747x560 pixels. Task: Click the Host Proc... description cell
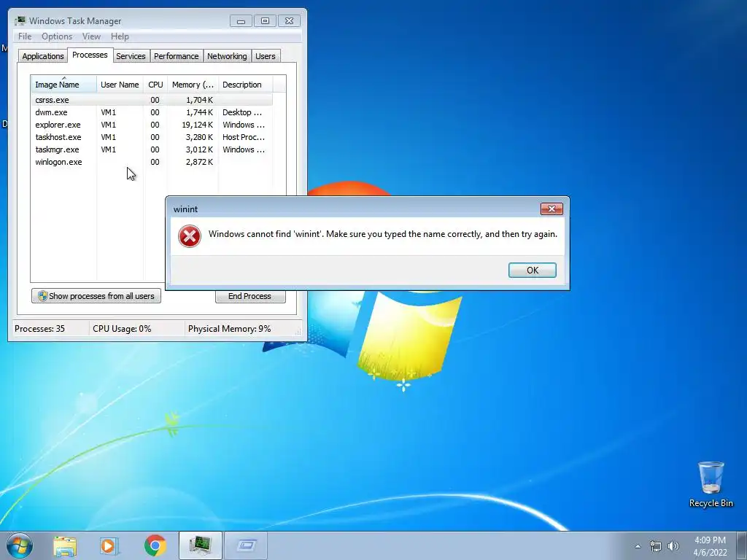(x=244, y=137)
